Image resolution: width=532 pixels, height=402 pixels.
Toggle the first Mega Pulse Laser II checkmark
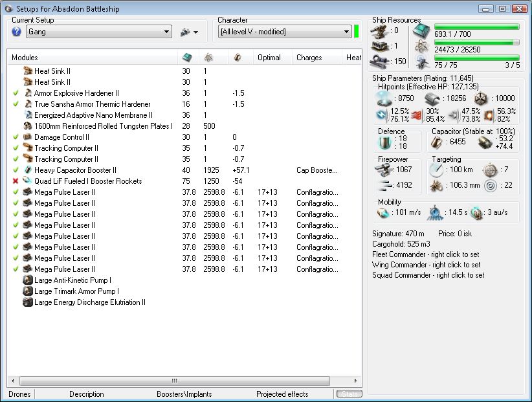coord(16,192)
